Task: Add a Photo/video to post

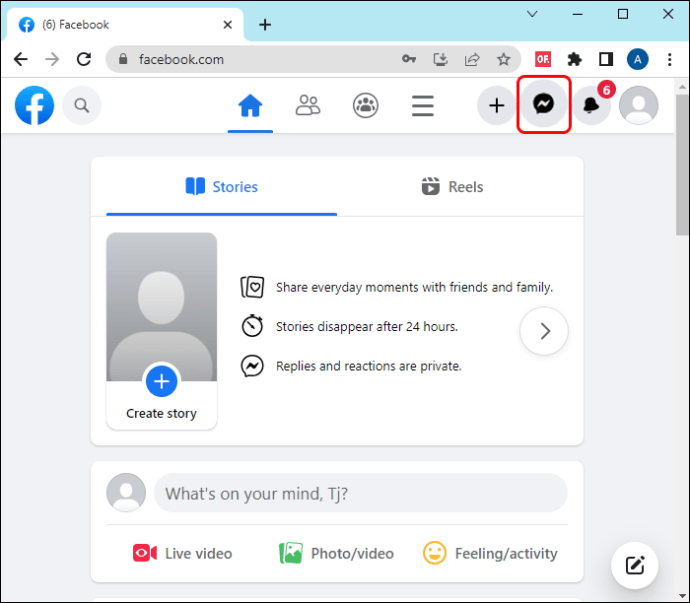Action: [x=336, y=553]
